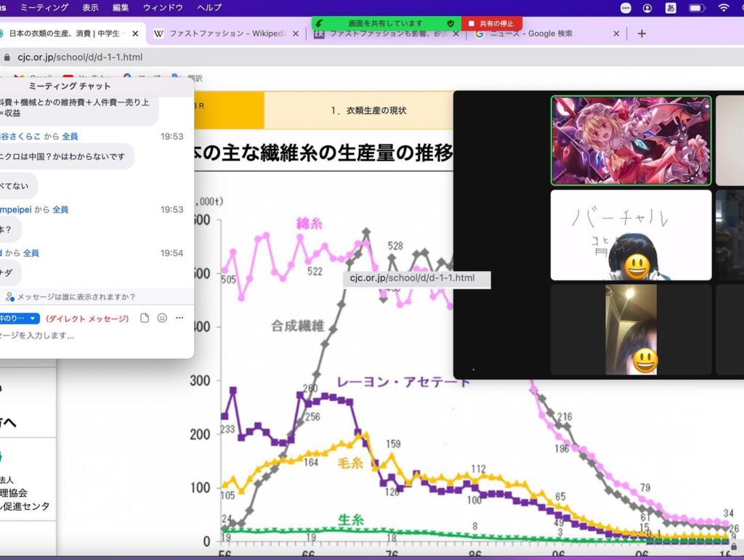
Task: Close the 日本の衣類の生産 tab
Action: 135,33
